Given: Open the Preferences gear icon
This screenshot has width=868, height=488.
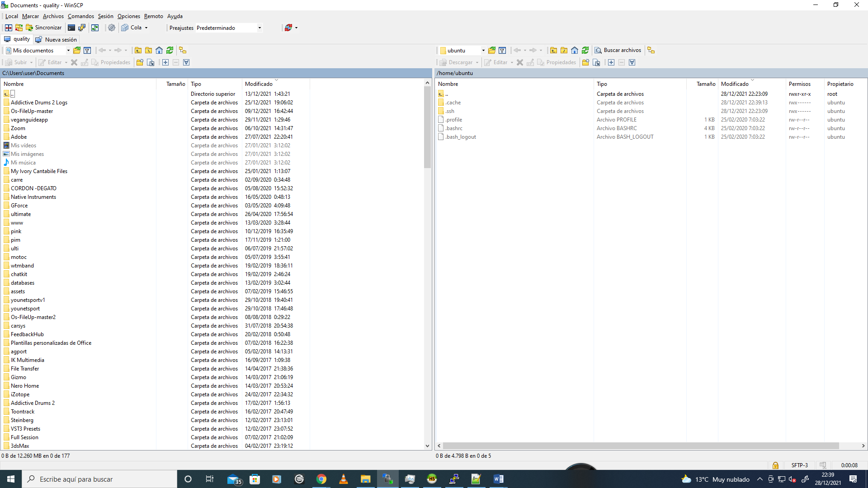Looking at the screenshot, I should pyautogui.click(x=112, y=28).
